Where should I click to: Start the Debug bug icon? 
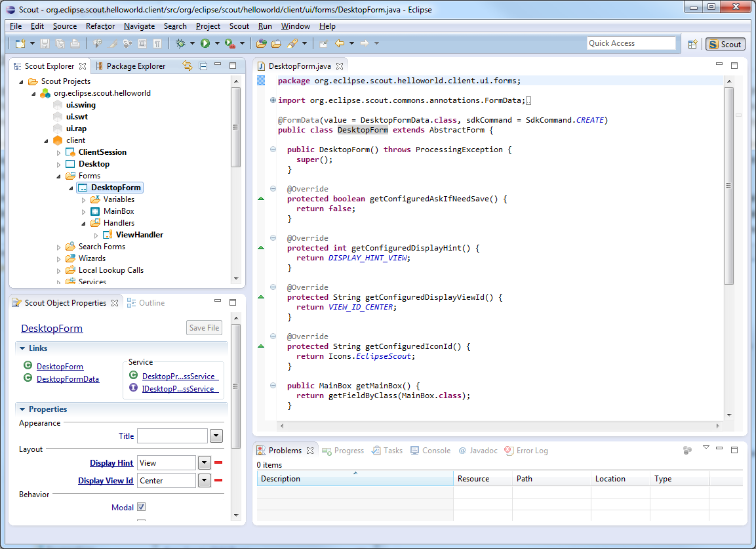pyautogui.click(x=180, y=43)
